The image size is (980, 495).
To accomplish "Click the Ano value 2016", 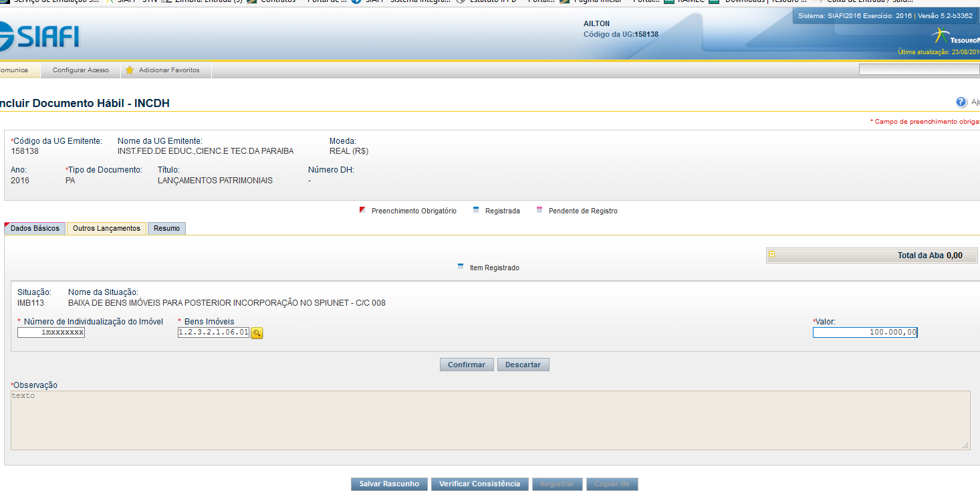I will (x=20, y=181).
